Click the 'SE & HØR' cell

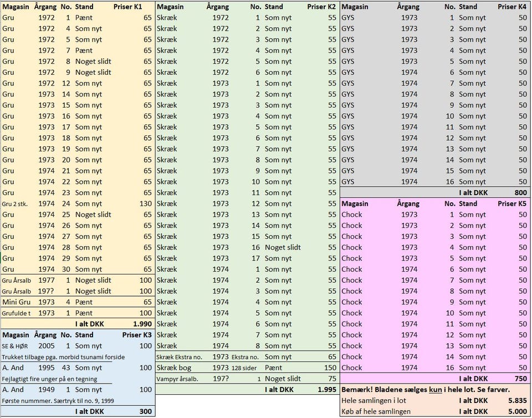(14, 346)
